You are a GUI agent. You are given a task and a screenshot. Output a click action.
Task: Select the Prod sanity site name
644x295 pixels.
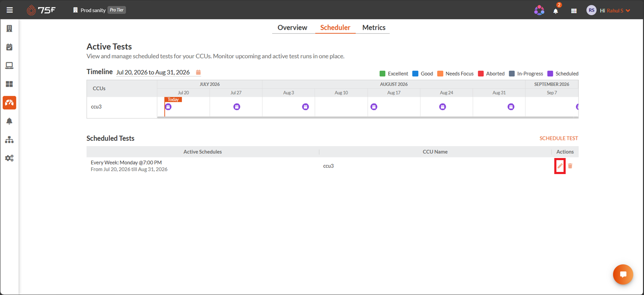click(93, 10)
